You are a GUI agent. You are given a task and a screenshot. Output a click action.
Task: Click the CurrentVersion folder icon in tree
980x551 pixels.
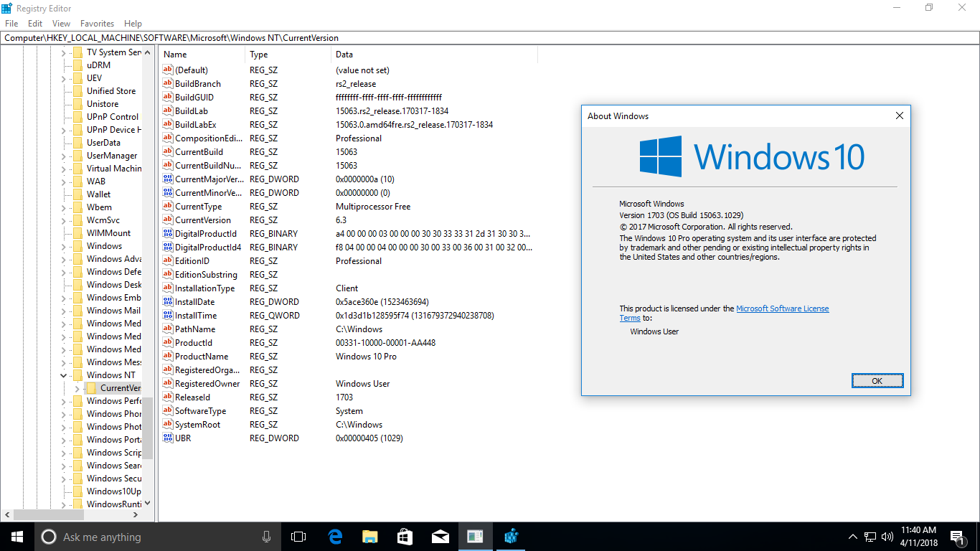pyautogui.click(x=91, y=388)
